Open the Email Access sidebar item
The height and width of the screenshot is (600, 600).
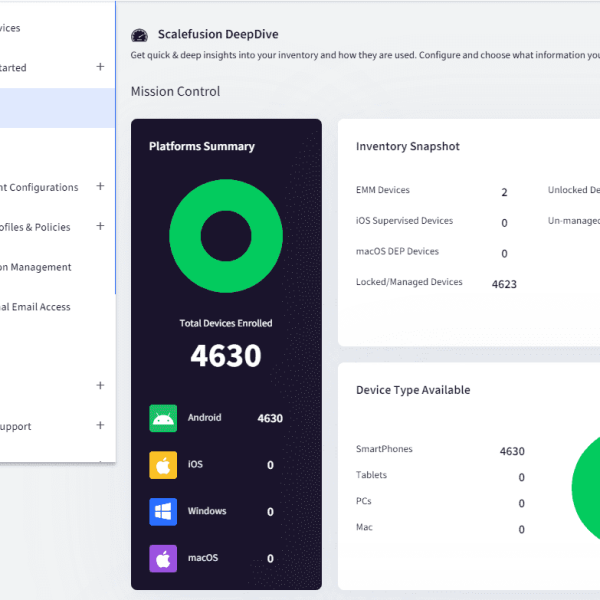(35, 307)
